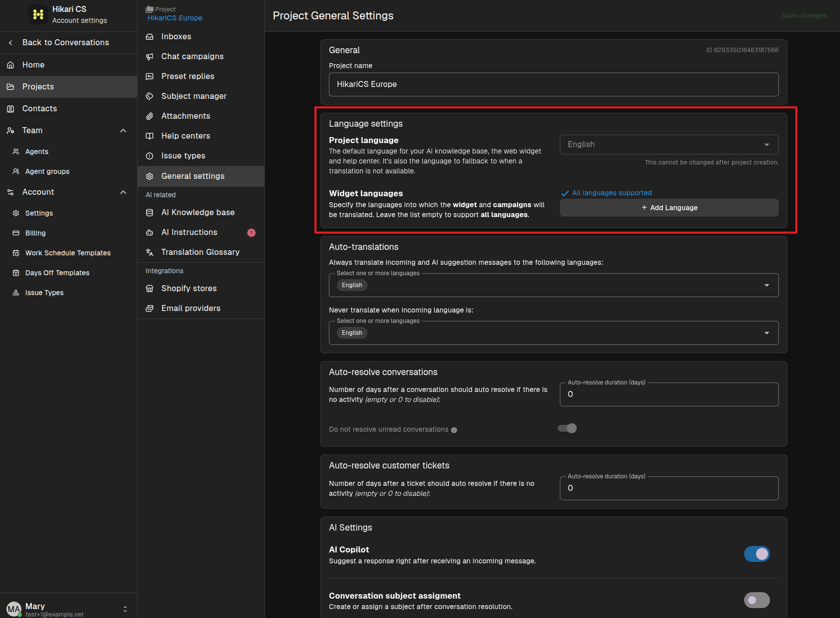Screen dimensions: 840x618
Task: Open the Never translate languages dropdown arrow
Action: 767,333
